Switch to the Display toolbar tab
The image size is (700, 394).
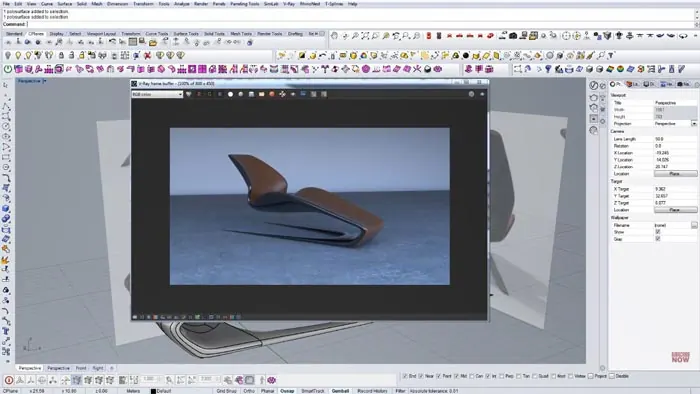(56, 33)
